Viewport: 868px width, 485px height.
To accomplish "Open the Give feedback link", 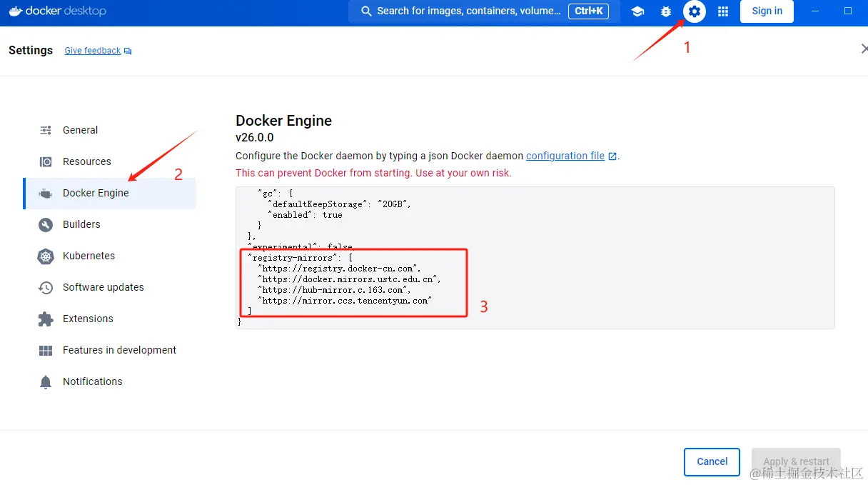I will tap(92, 51).
